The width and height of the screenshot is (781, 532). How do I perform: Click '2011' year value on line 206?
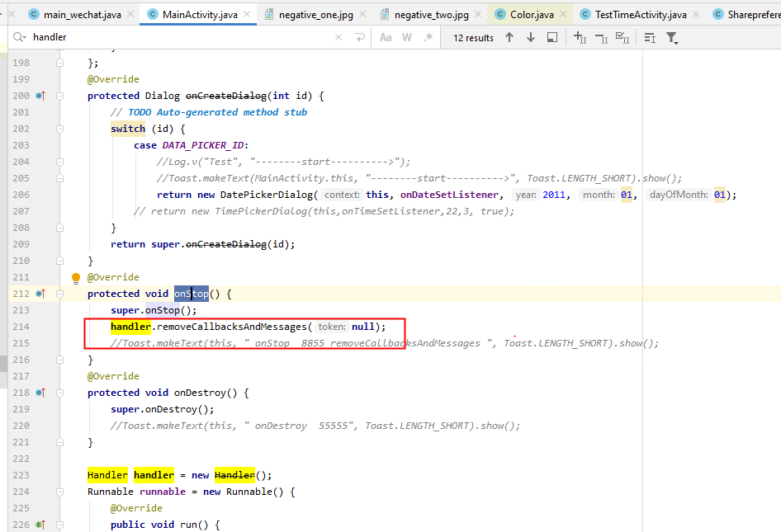[x=554, y=195]
